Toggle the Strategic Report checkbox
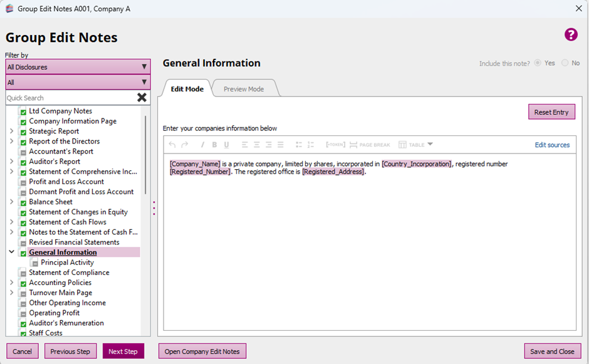The image size is (589, 364). click(x=23, y=132)
